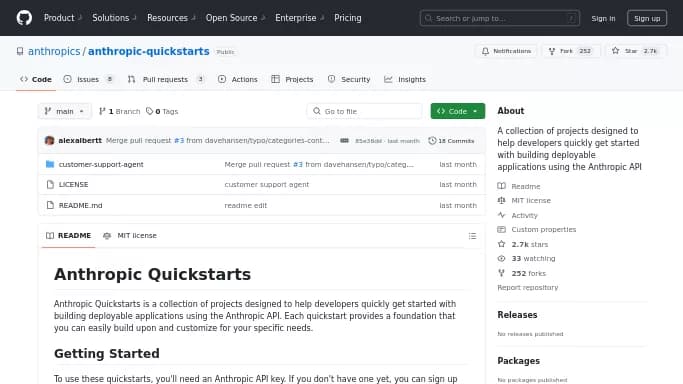Expand the Solutions menu
This screenshot has height=384, width=683.
114,18
